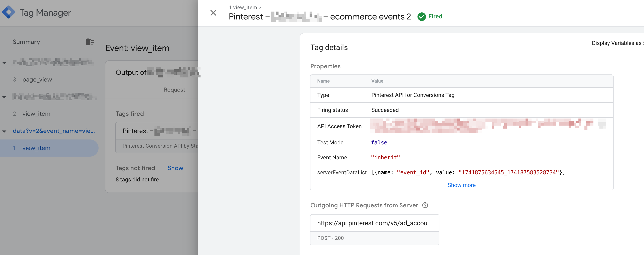Viewport: 644px width, 255px height.
Task: Open the data?v=2&event_name=vie... request
Action: tap(54, 131)
